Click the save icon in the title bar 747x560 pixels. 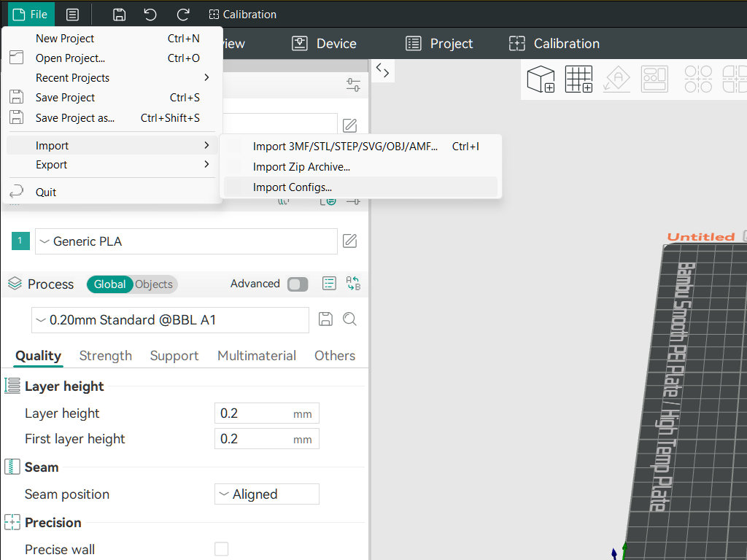(x=120, y=15)
